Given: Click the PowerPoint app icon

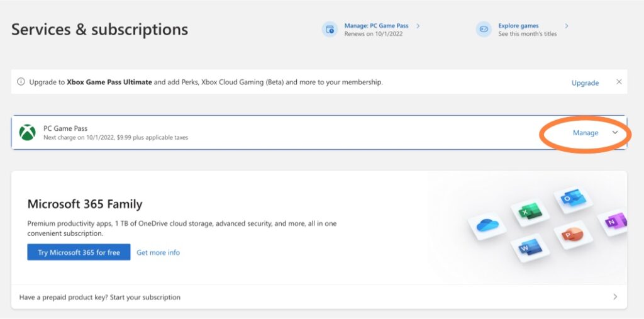Looking at the screenshot, I should click(573, 234).
